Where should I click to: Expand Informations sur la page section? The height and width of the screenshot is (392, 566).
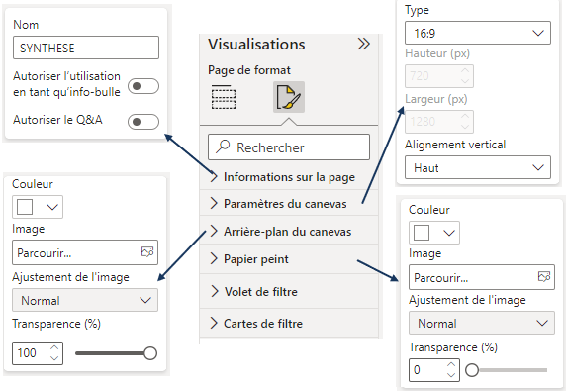pyautogui.click(x=288, y=177)
